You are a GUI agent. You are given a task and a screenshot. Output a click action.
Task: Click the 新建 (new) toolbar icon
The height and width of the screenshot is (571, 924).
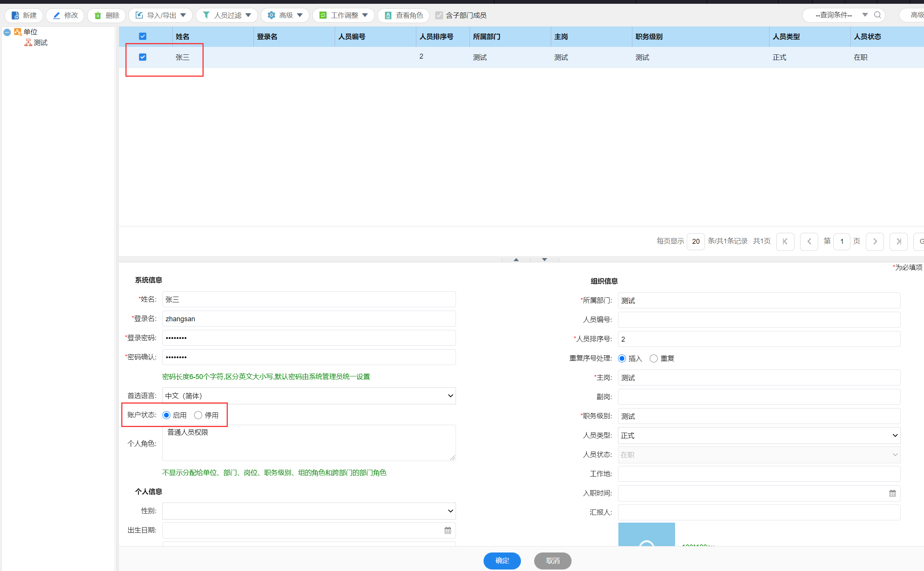click(15, 15)
